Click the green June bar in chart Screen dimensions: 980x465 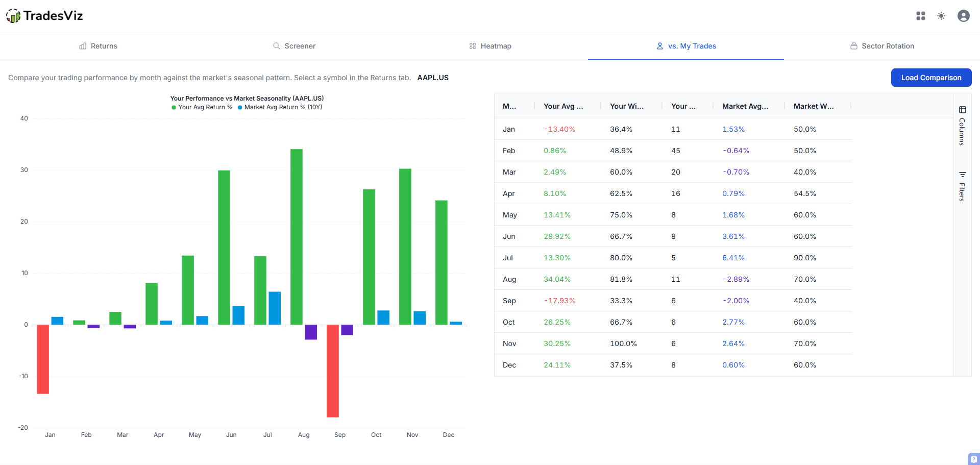pos(224,248)
